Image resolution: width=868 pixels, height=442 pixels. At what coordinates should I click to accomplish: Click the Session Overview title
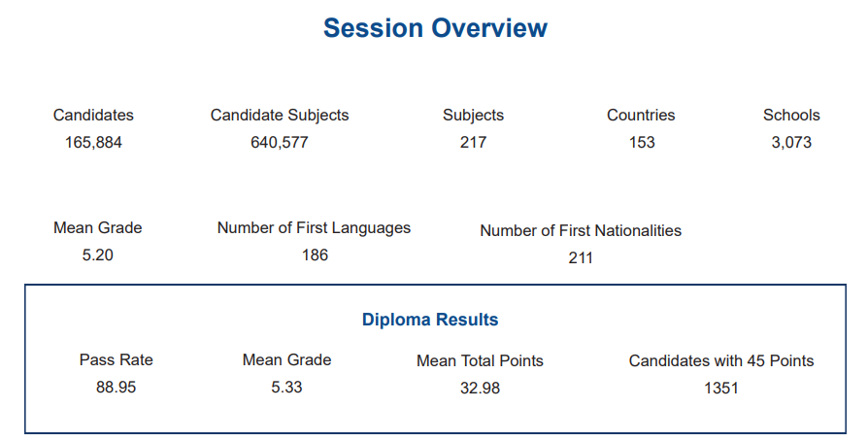click(435, 28)
